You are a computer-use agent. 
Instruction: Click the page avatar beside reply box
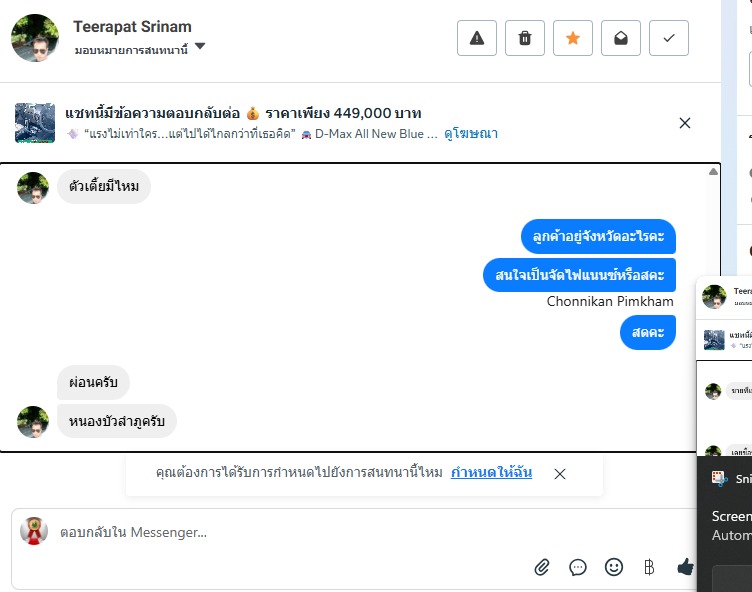pyautogui.click(x=34, y=531)
